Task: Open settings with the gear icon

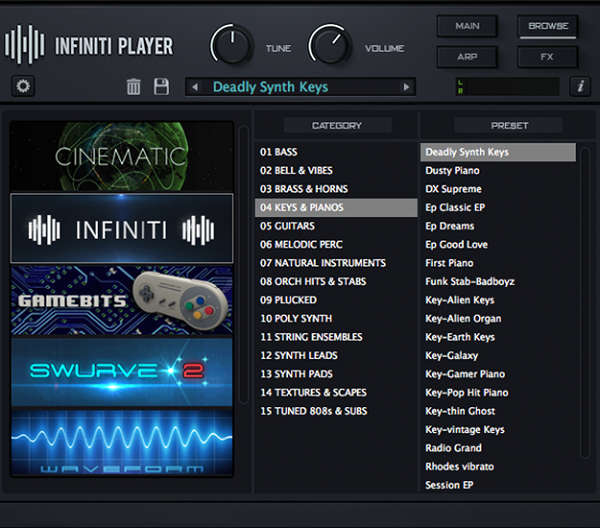Action: [23, 86]
